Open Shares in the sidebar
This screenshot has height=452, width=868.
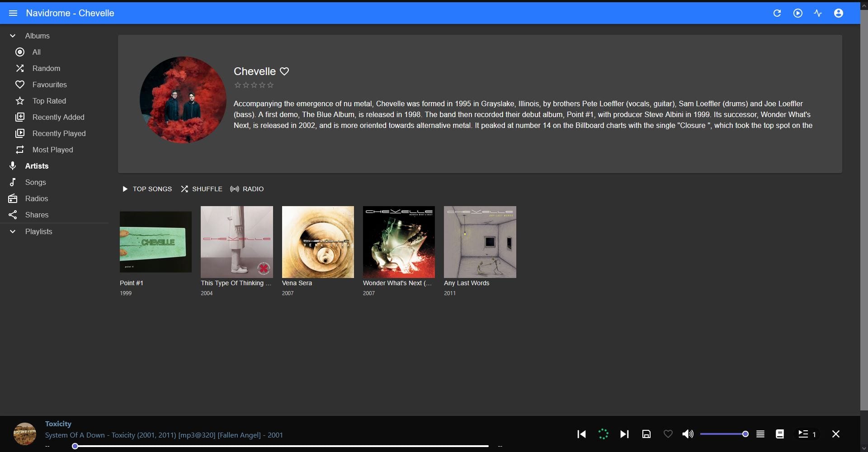point(54,215)
